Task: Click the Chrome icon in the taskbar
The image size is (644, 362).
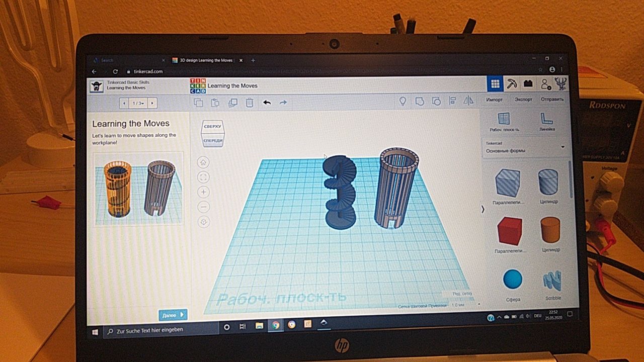Action: 275,325
